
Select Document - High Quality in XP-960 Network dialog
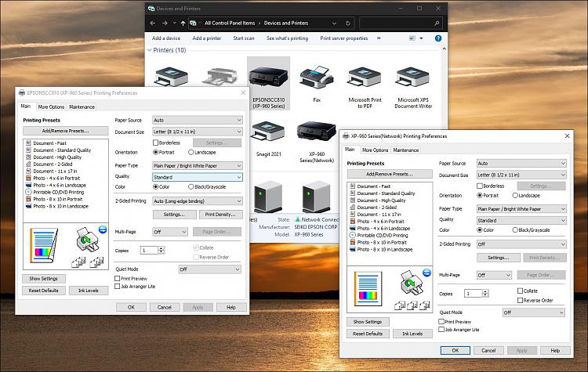378,200
